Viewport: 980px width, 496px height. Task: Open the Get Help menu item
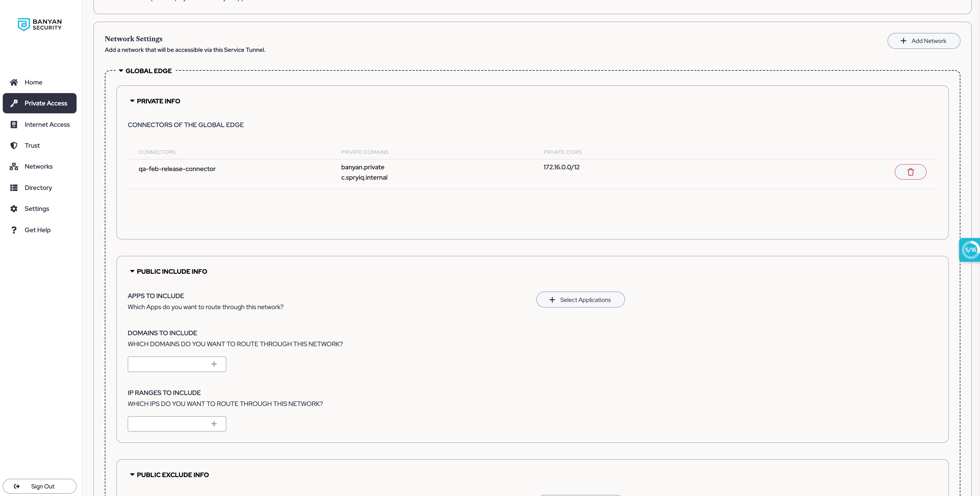pos(37,230)
